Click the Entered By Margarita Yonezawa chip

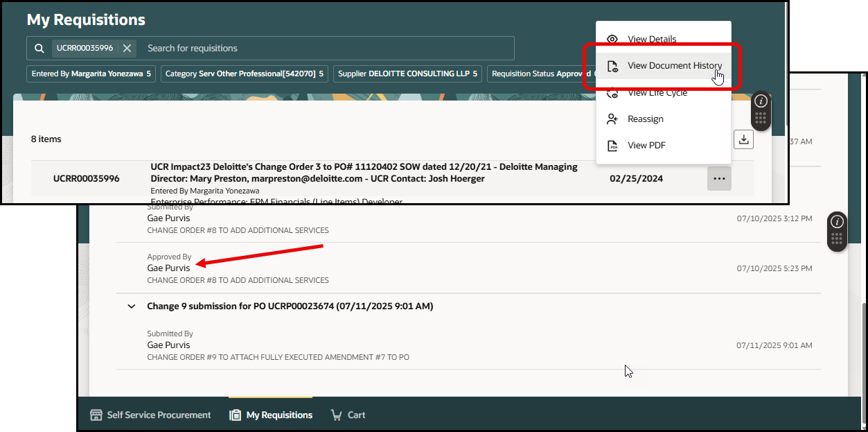click(x=91, y=74)
